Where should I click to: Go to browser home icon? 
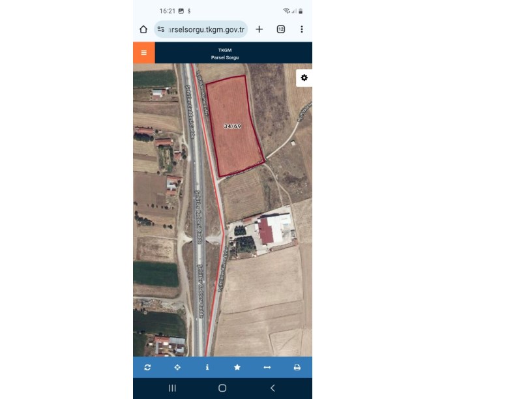click(143, 29)
